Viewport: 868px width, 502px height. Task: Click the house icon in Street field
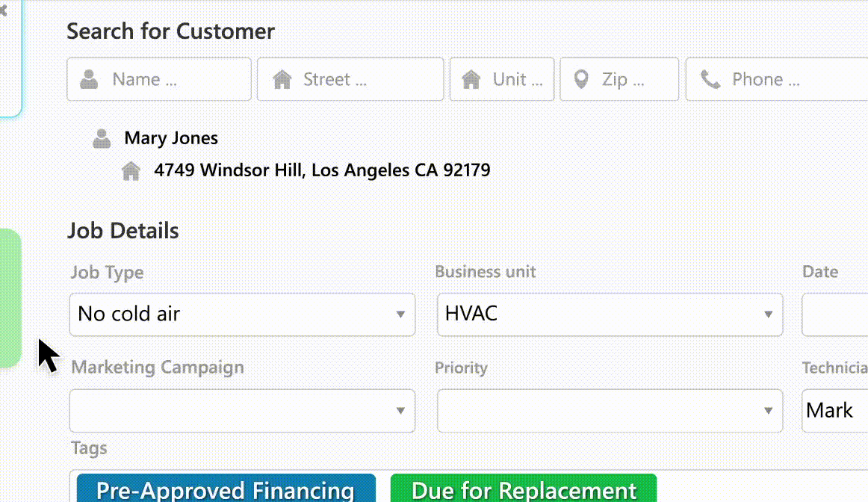point(282,79)
